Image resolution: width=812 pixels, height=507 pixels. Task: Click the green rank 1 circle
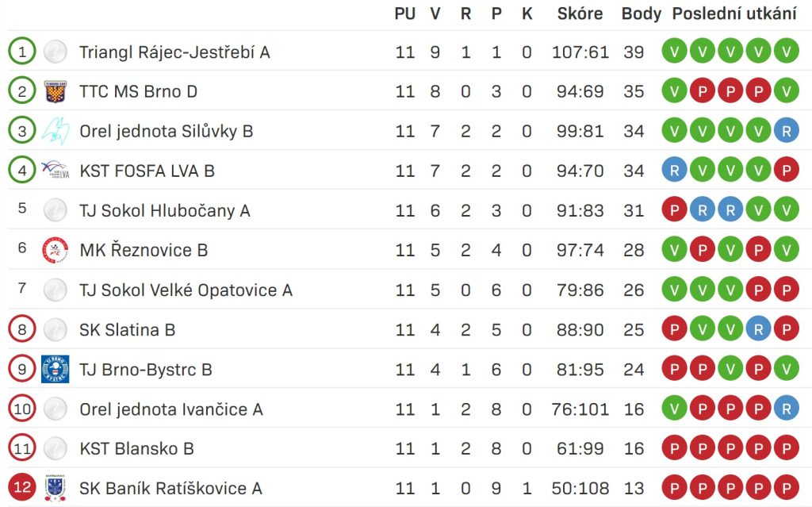21,52
